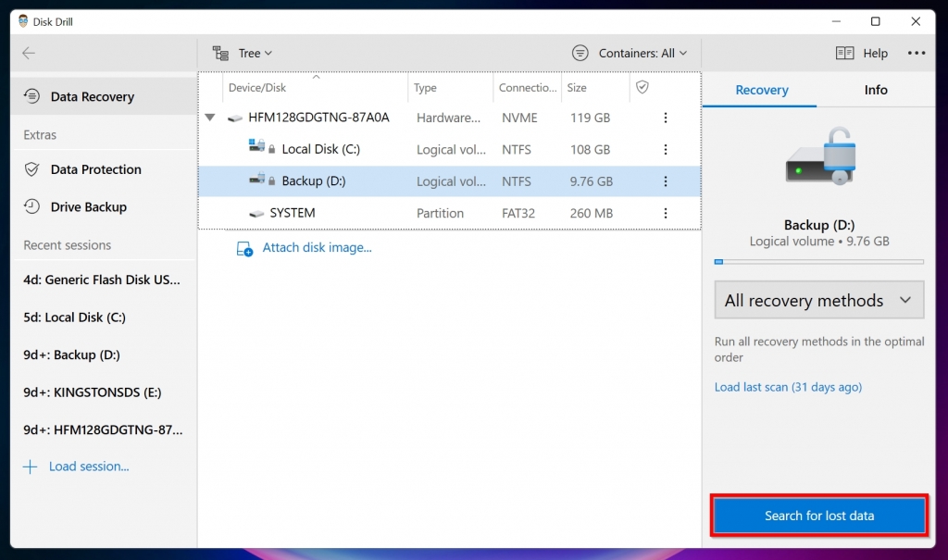
Task: Switch to the Info tab
Action: coord(875,90)
